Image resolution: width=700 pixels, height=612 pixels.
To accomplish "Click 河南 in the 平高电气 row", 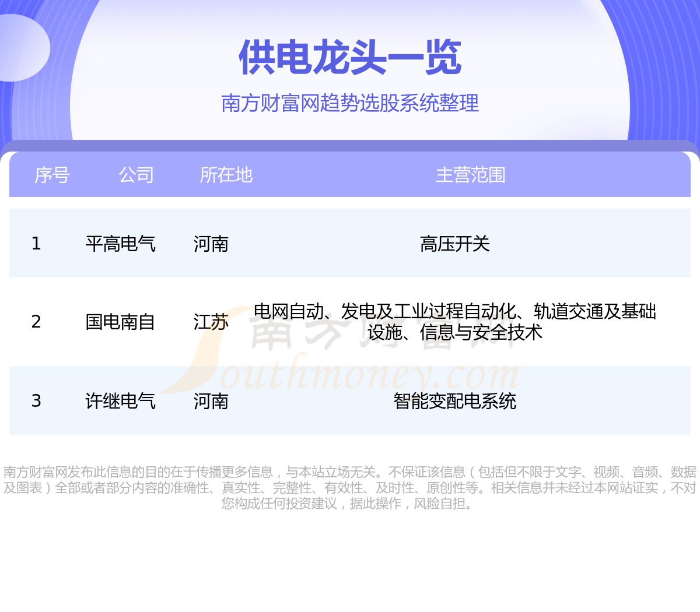I will pyautogui.click(x=211, y=244).
